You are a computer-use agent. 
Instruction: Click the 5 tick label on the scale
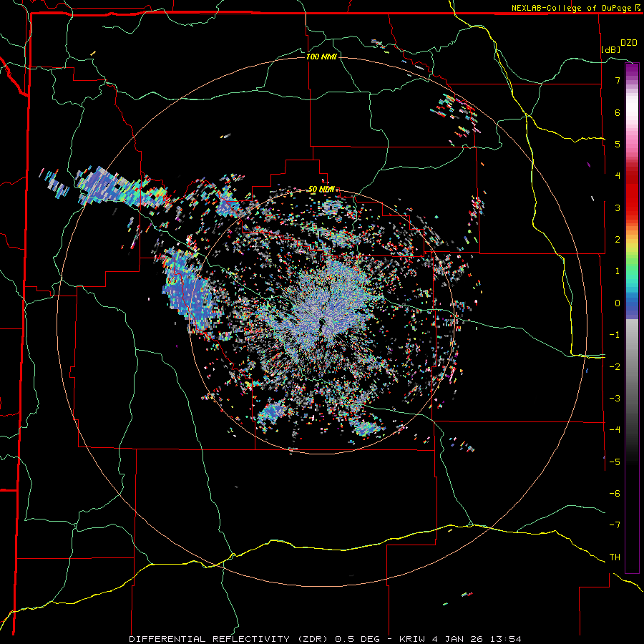[618, 144]
